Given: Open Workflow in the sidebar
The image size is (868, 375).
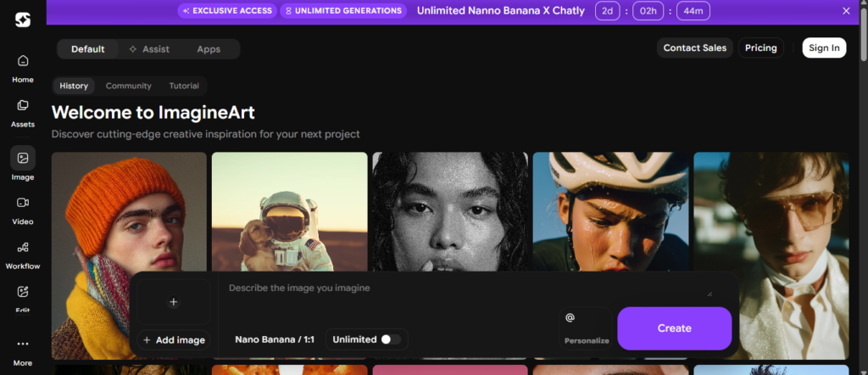Looking at the screenshot, I should click(23, 255).
